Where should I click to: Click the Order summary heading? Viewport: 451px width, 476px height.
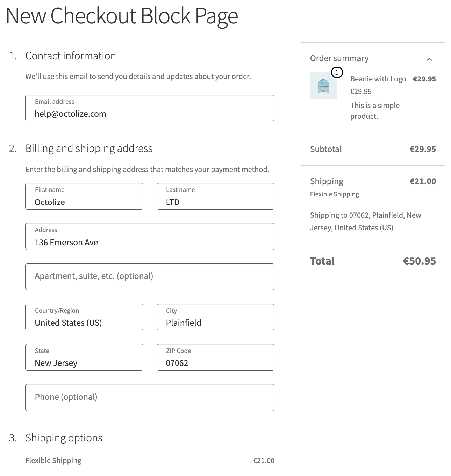pos(339,58)
